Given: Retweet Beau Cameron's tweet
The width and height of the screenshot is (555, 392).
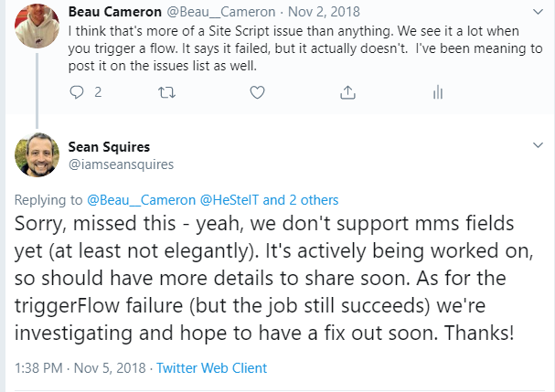Looking at the screenshot, I should 165,92.
